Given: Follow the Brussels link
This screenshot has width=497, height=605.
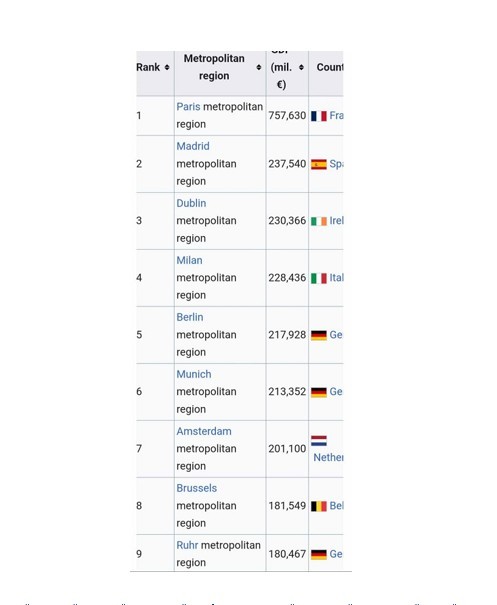Looking at the screenshot, I should point(197,488).
